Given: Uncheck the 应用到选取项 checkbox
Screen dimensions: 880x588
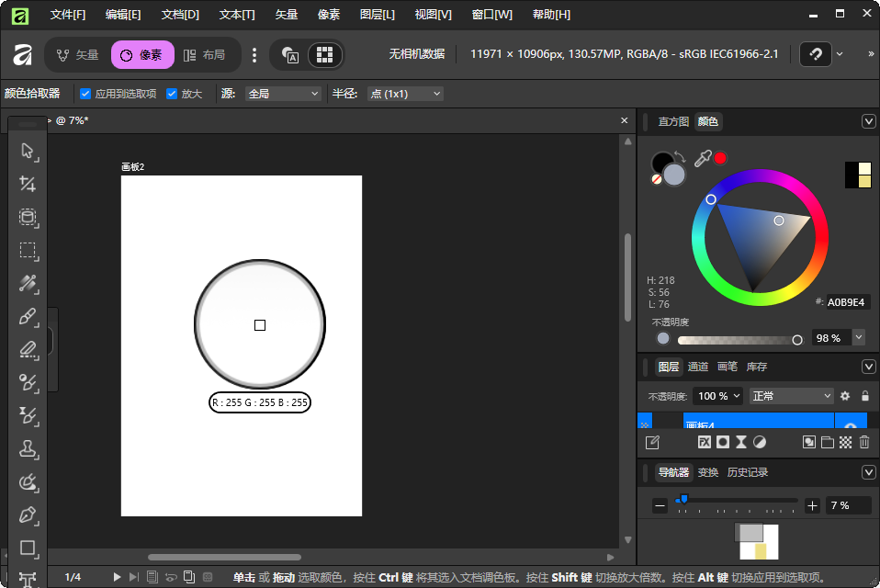Looking at the screenshot, I should [85, 94].
